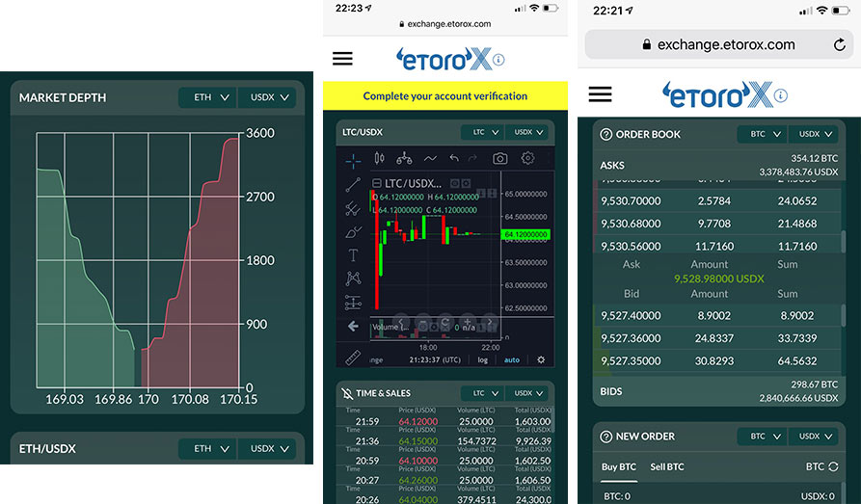Select bid row 9,527.36000
This screenshot has width=861, height=504.
click(x=717, y=338)
